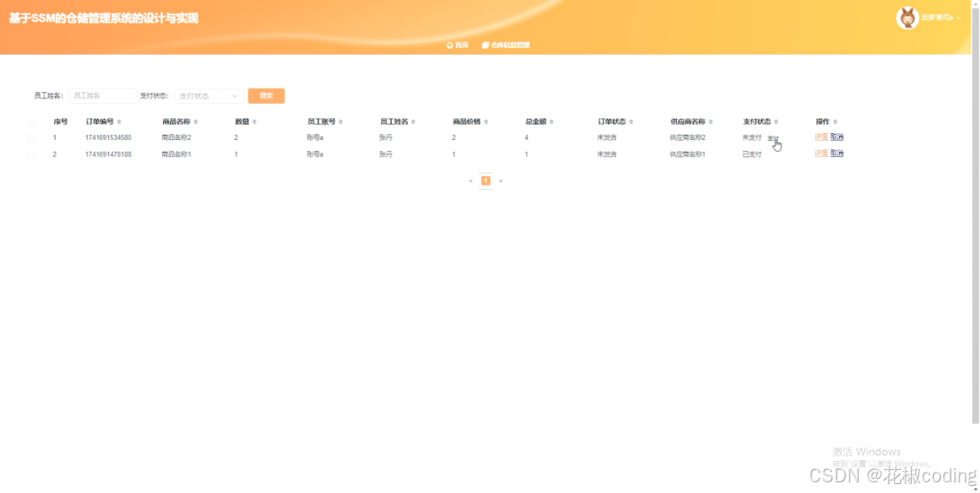Screen dimensions: 980x493
Task: Open the 首页 menu item
Action: click(457, 45)
